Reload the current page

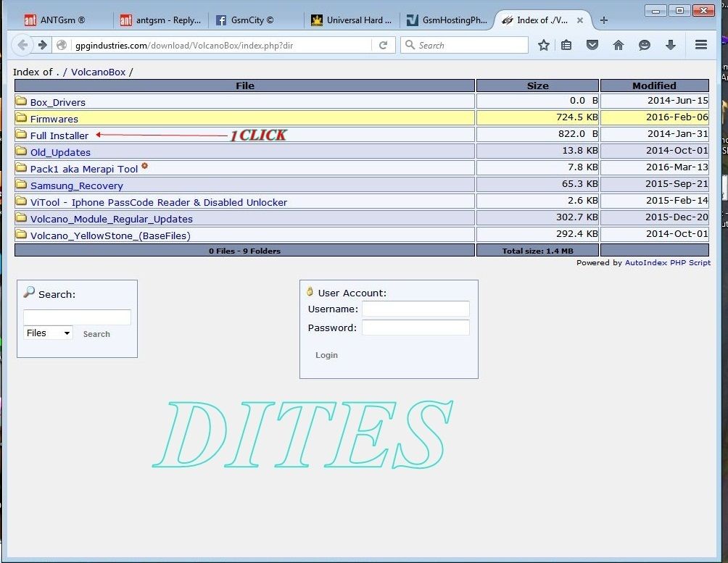click(383, 45)
